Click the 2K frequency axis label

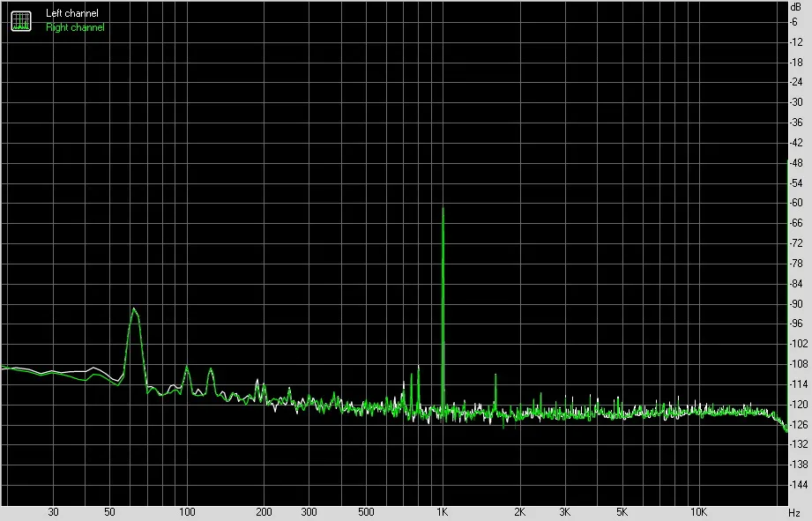pyautogui.click(x=519, y=512)
